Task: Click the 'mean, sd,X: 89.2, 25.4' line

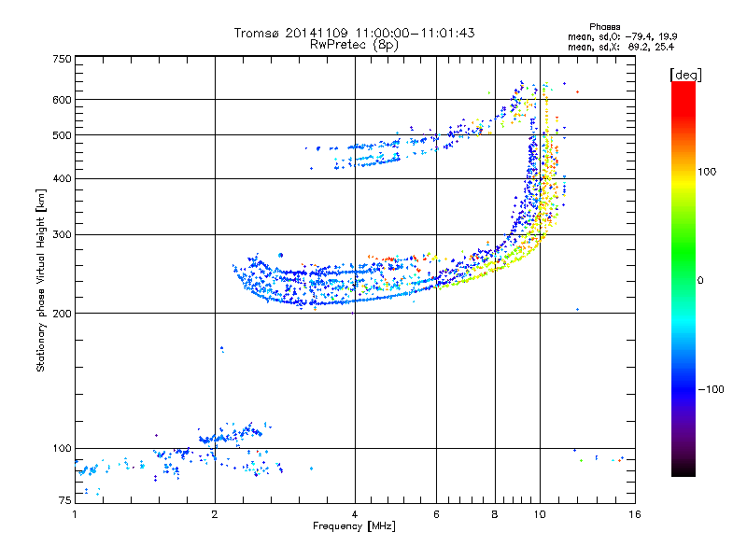Action: 621,47
